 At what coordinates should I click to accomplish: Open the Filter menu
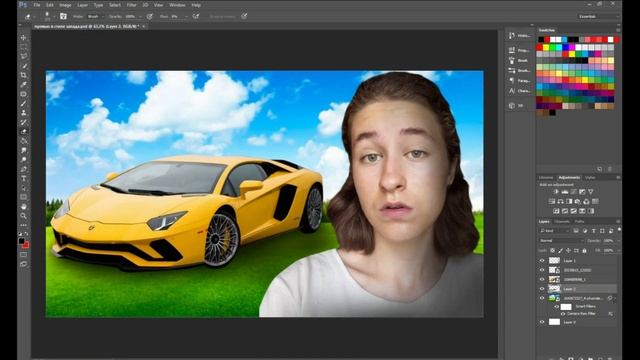click(131, 5)
